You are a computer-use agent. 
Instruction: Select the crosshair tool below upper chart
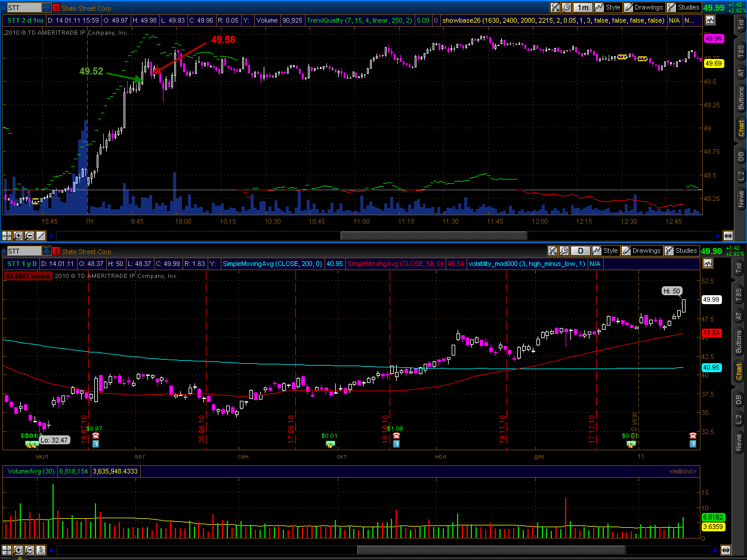click(7, 236)
